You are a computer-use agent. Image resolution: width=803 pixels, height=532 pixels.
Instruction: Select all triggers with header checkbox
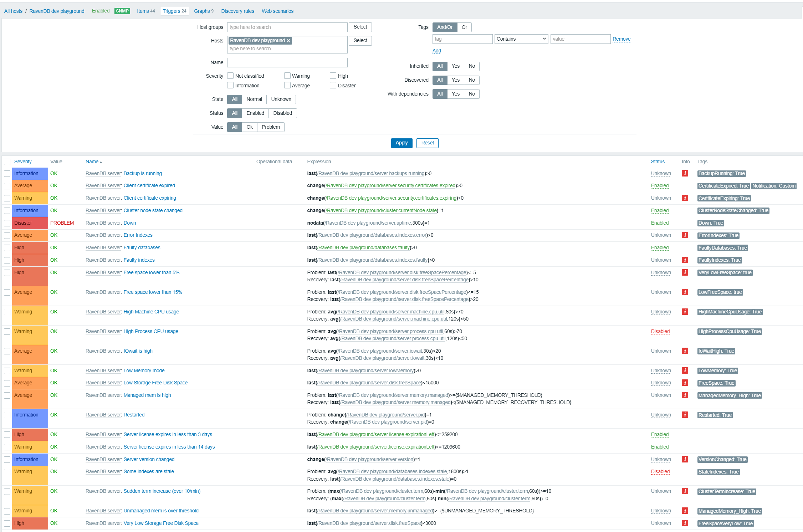click(7, 162)
